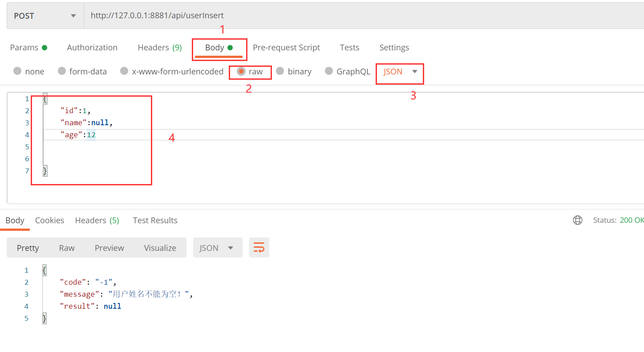Click the "name":null line in request body

pyautogui.click(x=86, y=123)
